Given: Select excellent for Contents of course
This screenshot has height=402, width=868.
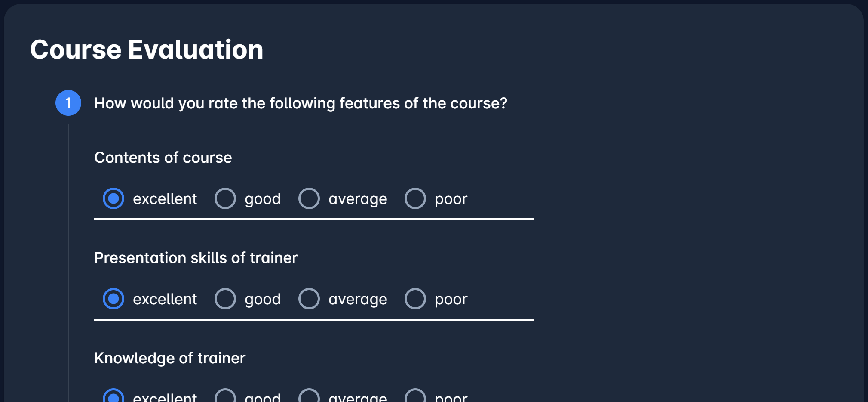Looking at the screenshot, I should click(x=113, y=198).
